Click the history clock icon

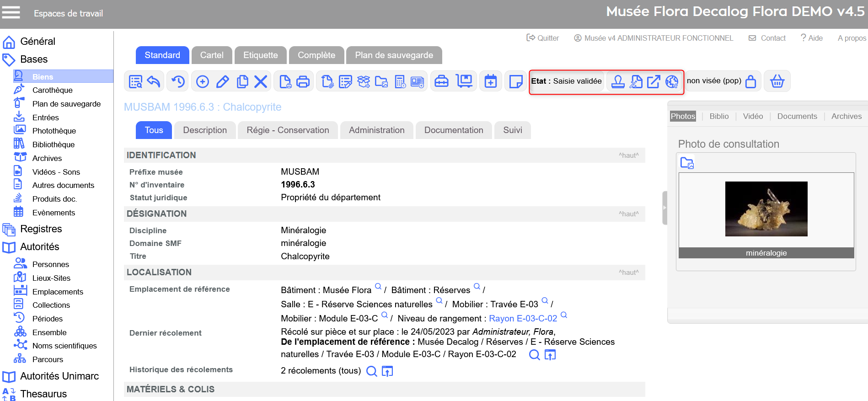point(178,81)
